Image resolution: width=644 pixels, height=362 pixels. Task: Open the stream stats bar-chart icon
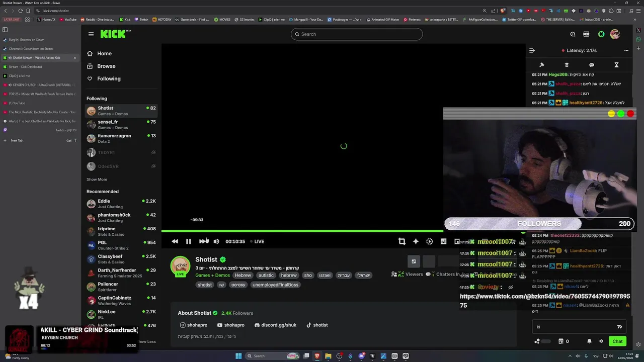443,241
